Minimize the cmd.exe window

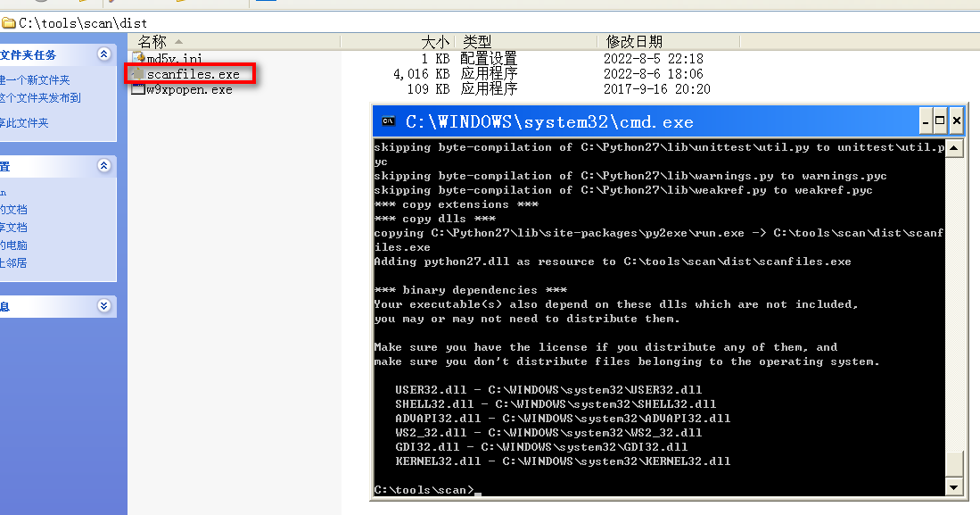pyautogui.click(x=926, y=121)
